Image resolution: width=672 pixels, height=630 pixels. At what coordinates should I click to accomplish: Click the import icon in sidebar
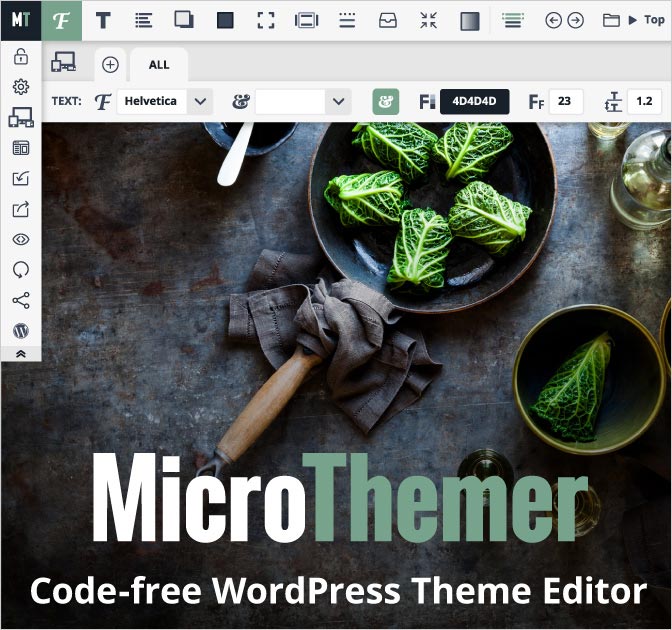pos(21,178)
